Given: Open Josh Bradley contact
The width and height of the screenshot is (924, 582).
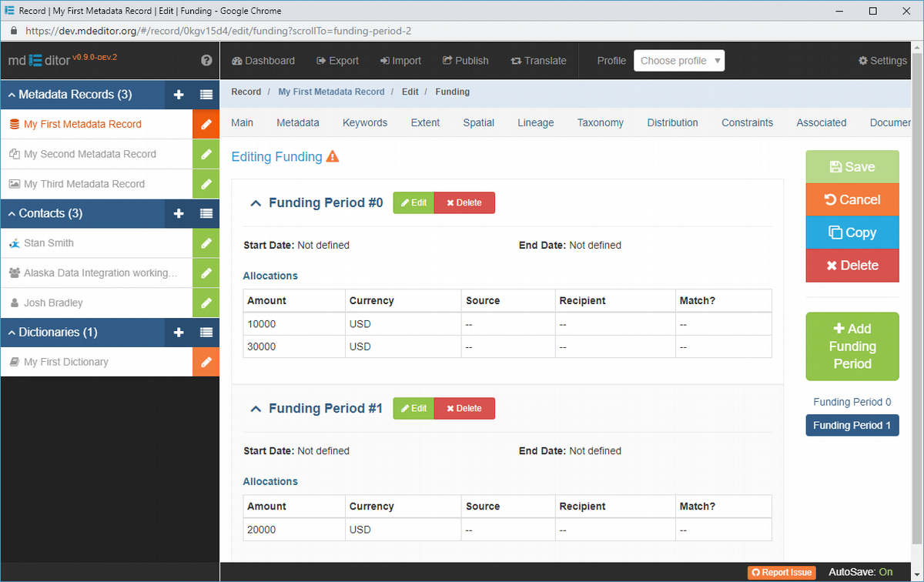Looking at the screenshot, I should (53, 303).
